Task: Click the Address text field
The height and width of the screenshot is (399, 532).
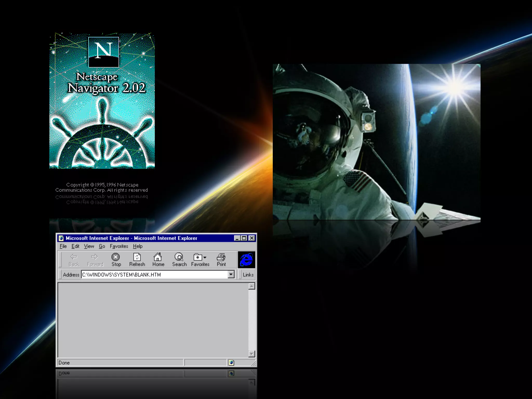Action: 153,275
